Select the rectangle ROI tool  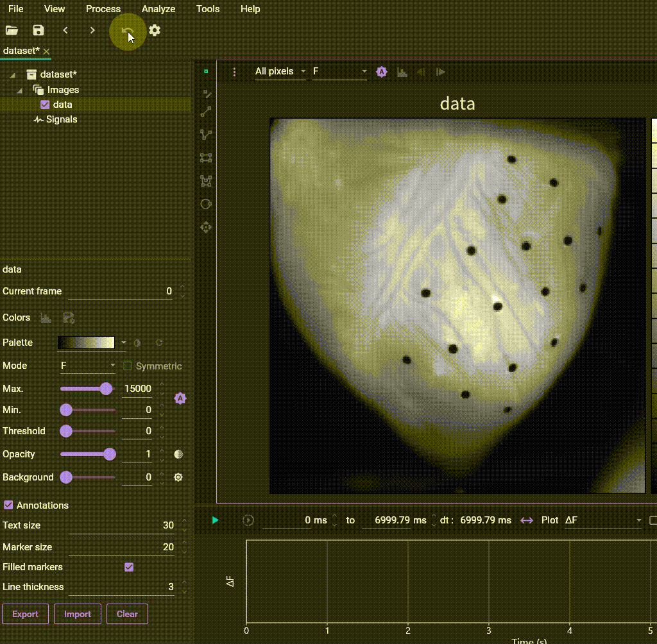click(206, 158)
